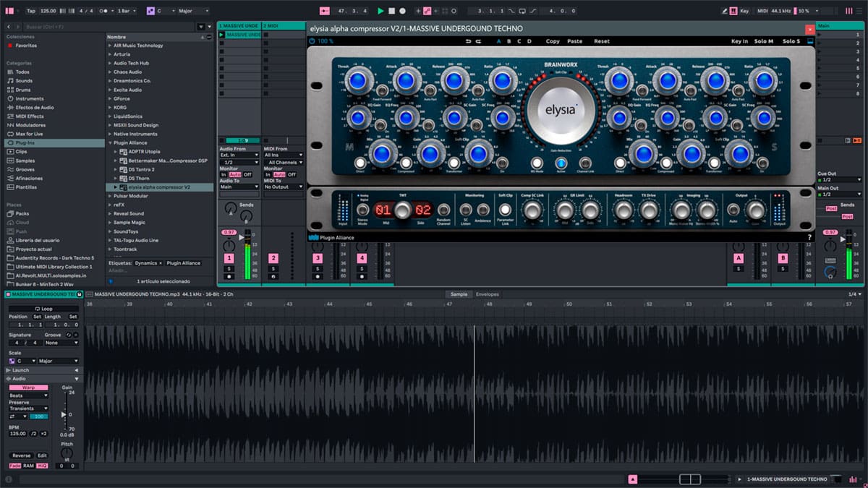Select the MIDI Effects category
The image size is (868, 488).
[x=29, y=116]
